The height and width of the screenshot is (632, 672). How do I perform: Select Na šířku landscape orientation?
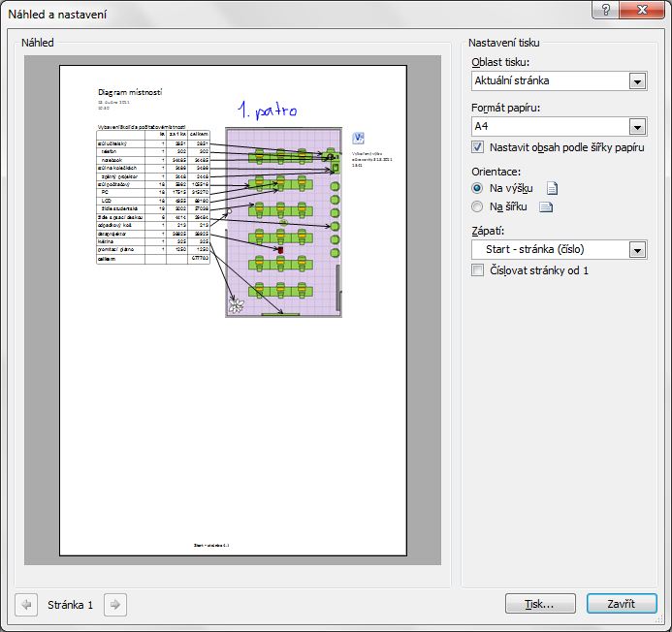(477, 207)
